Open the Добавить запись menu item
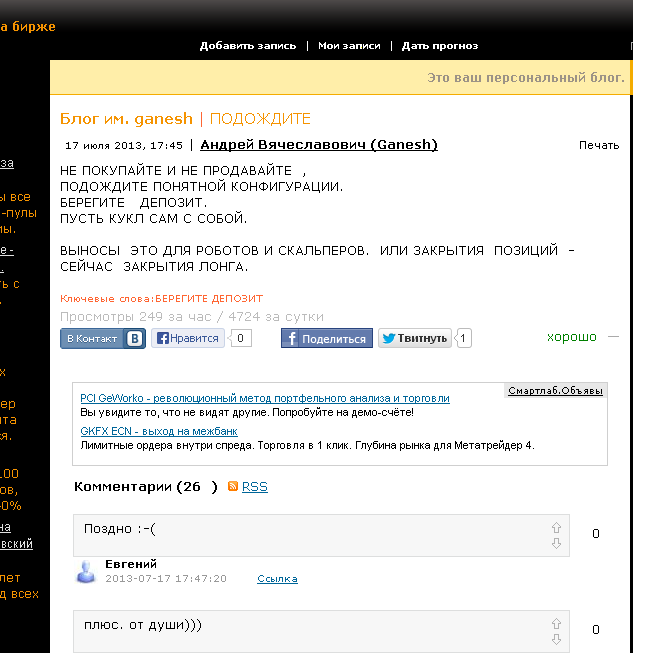The image size is (645, 653). click(248, 46)
